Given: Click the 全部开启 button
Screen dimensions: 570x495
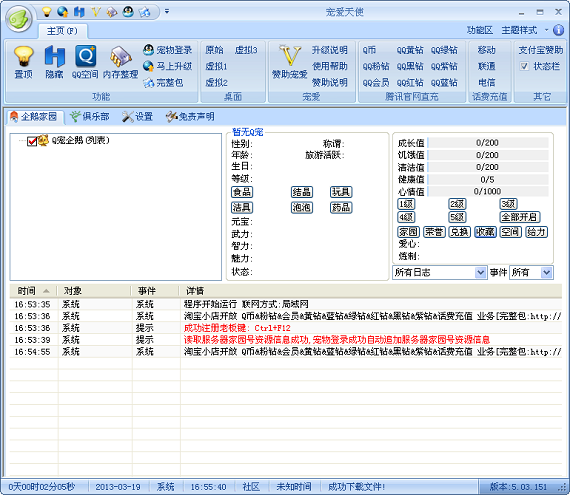Looking at the screenshot, I should (519, 217).
